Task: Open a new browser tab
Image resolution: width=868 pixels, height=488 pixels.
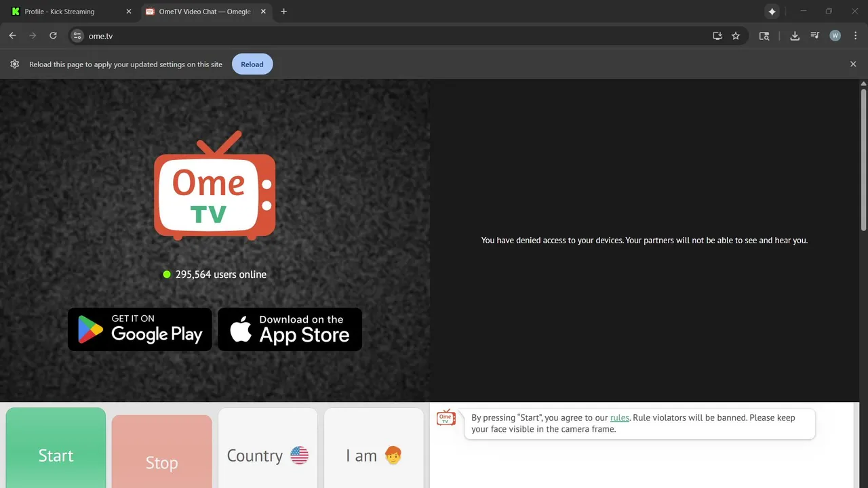Action: click(x=283, y=12)
